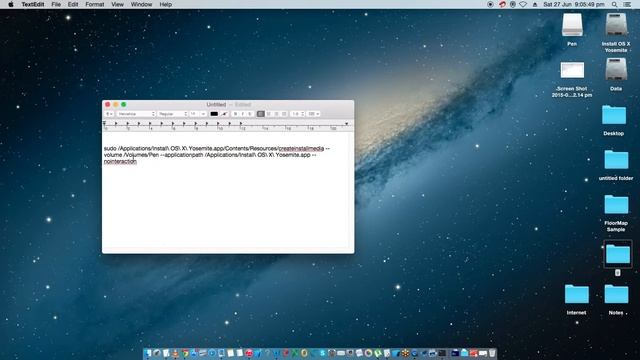Viewport: 640px width, 360px height.
Task: Open Spotlight search in menu bar
Action: click(x=614, y=4)
